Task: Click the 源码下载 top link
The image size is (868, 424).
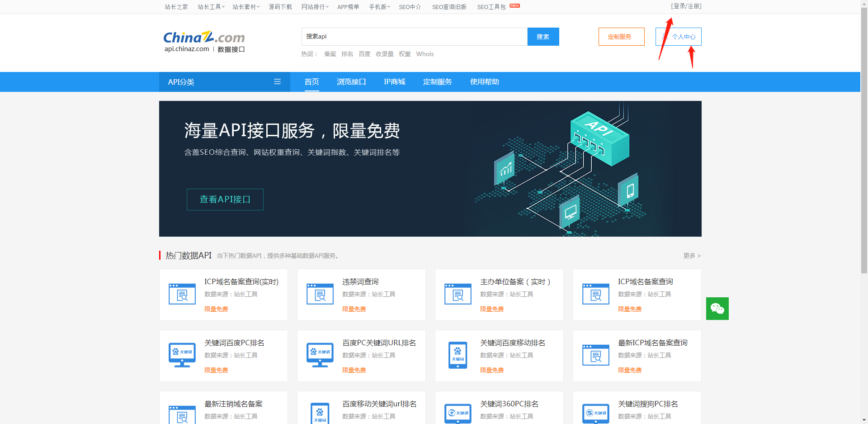Action: [280, 7]
